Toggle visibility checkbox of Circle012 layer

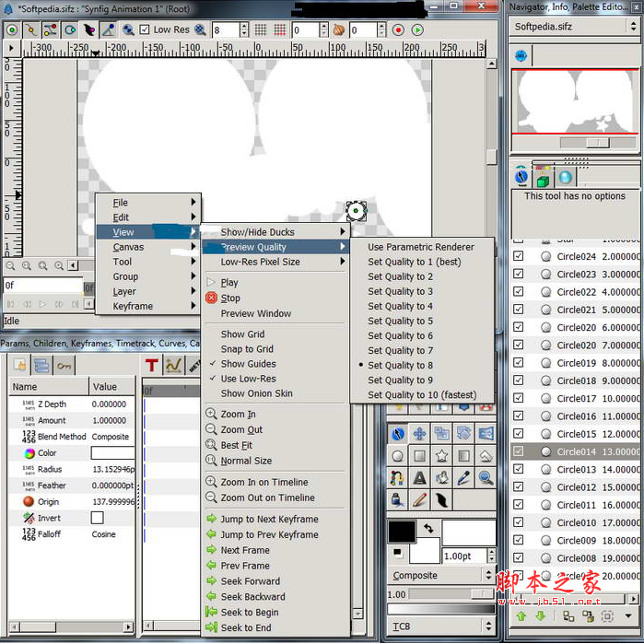519,486
